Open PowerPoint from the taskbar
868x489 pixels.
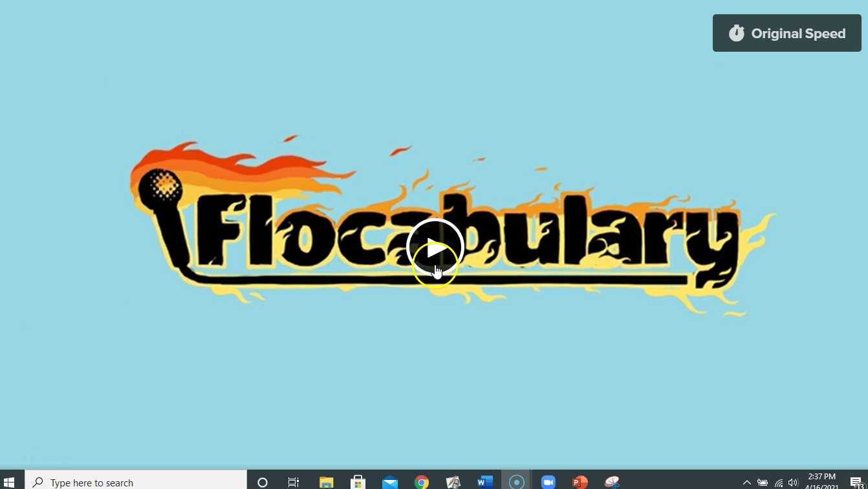pyautogui.click(x=579, y=482)
